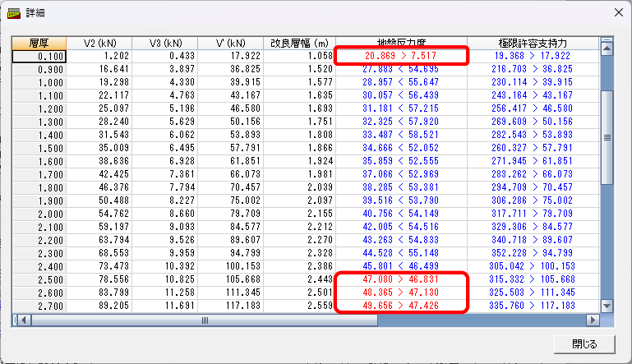
Task: Close the 詳細 dialog window
Action: [x=619, y=12]
